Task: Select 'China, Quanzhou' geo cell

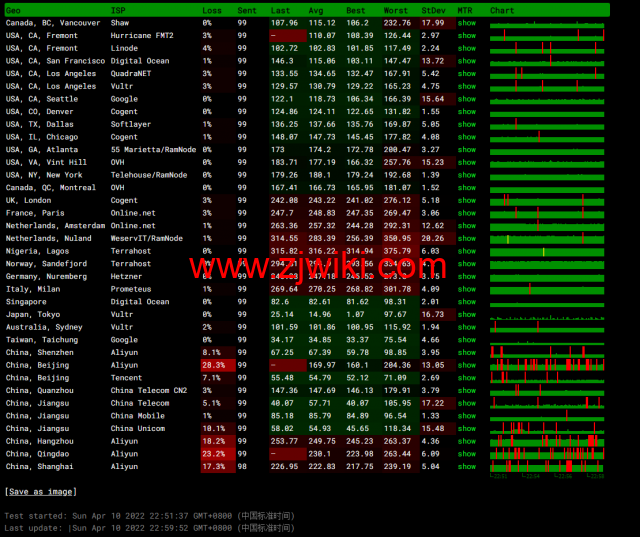Action: click(40, 391)
